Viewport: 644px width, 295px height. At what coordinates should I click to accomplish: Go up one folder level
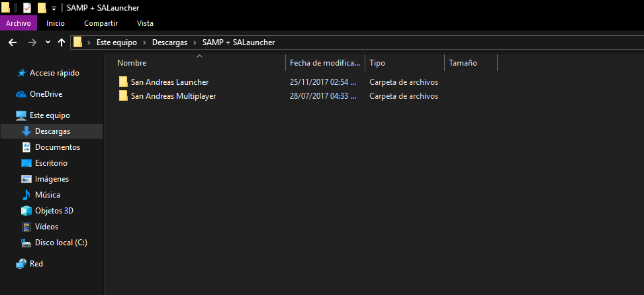[x=62, y=42]
